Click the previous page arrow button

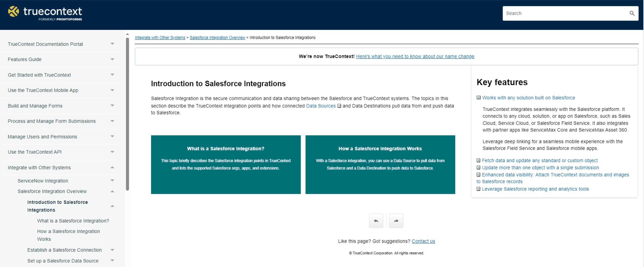click(x=376, y=220)
